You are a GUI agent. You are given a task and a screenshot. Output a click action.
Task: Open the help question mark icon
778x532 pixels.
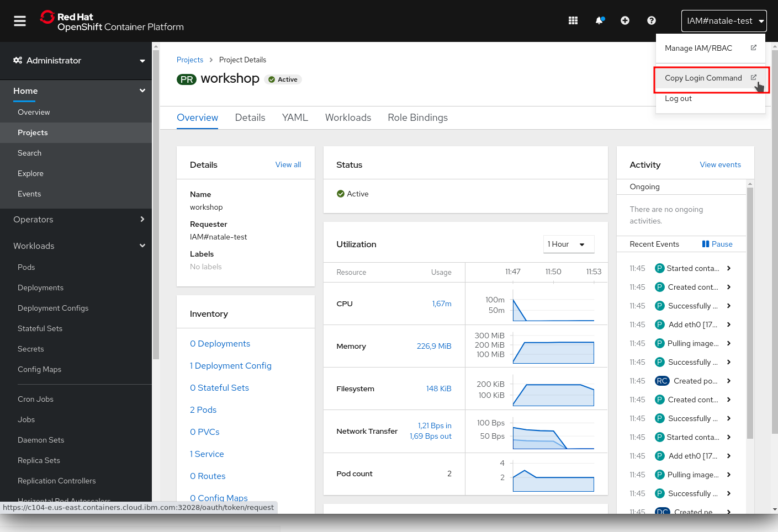click(652, 20)
